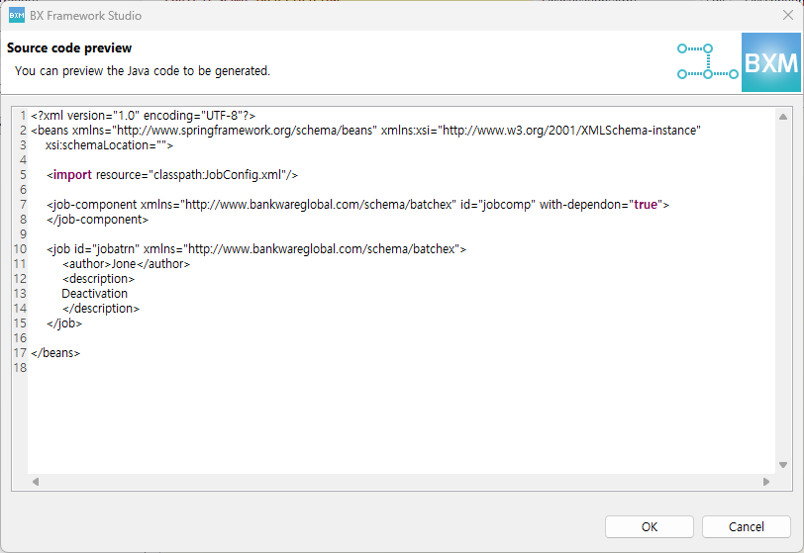
Task: Click the vertical scrollbar track in code area
Action: coord(783,290)
